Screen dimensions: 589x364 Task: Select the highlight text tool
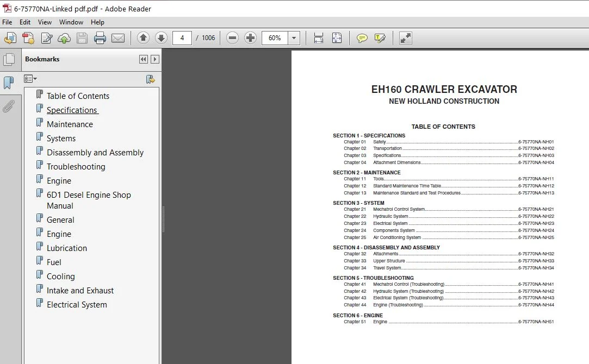[x=380, y=38]
